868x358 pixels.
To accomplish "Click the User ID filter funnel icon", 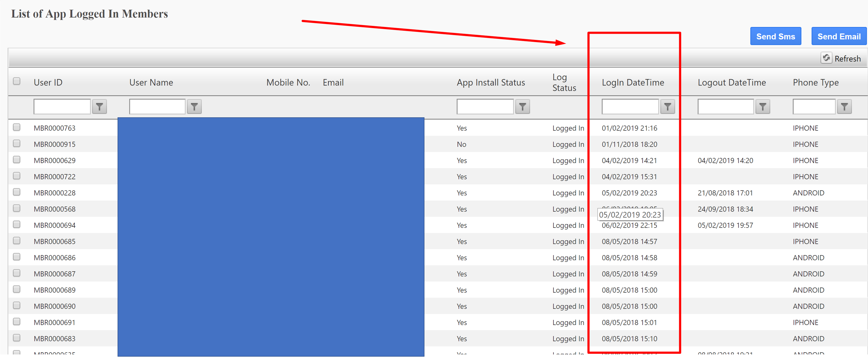I will click(99, 107).
